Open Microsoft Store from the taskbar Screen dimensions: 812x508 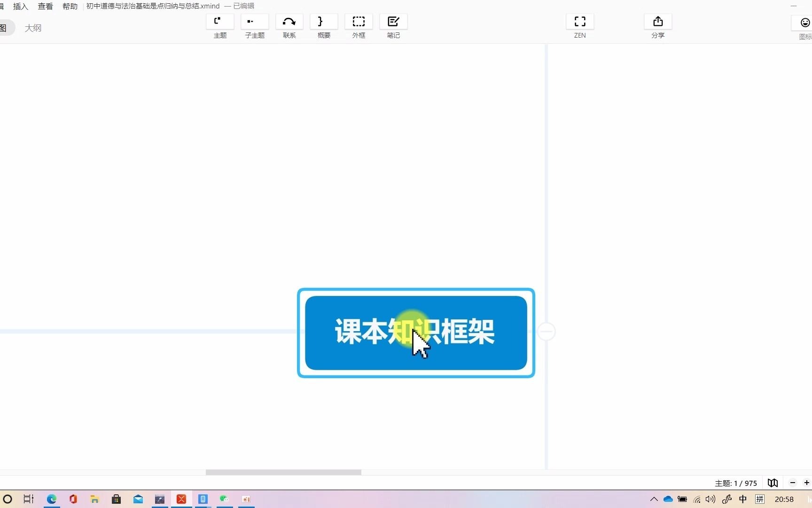click(x=116, y=499)
